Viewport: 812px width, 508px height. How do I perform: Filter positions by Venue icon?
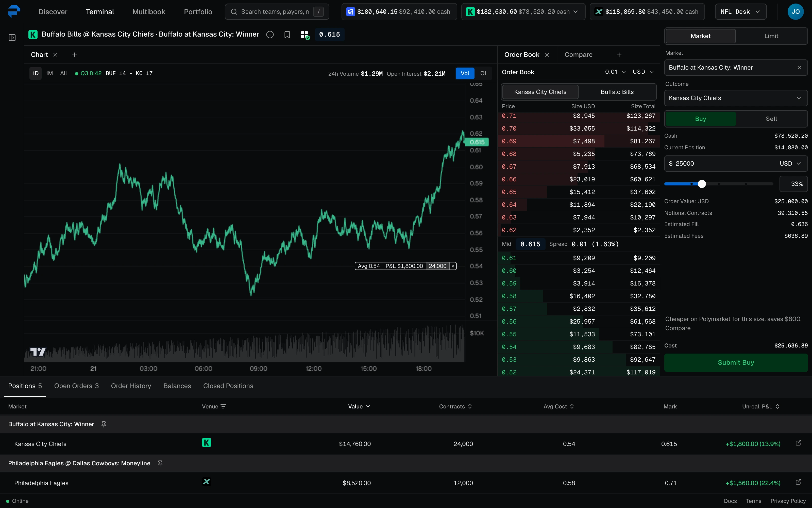pos(224,407)
